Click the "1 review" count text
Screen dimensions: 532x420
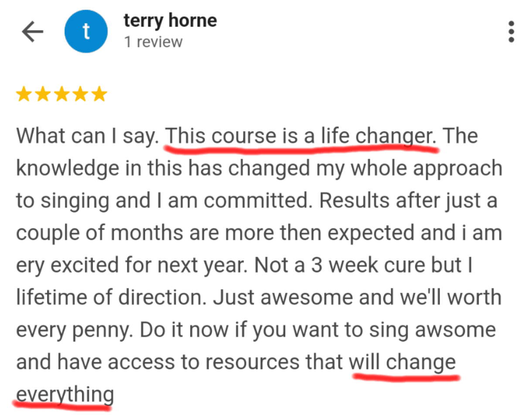click(153, 42)
